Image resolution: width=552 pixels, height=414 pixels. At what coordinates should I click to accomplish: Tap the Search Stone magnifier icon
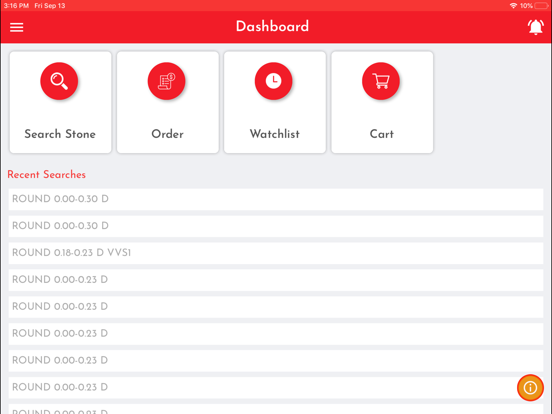pyautogui.click(x=59, y=81)
